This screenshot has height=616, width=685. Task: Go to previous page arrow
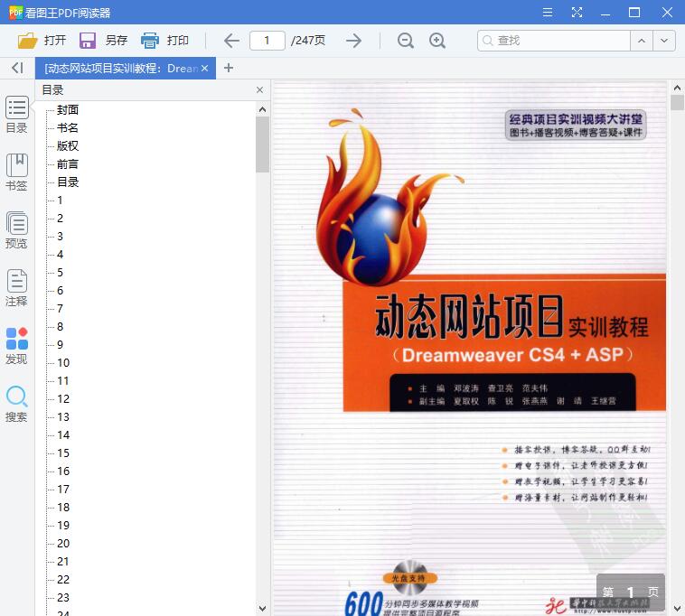pyautogui.click(x=231, y=41)
